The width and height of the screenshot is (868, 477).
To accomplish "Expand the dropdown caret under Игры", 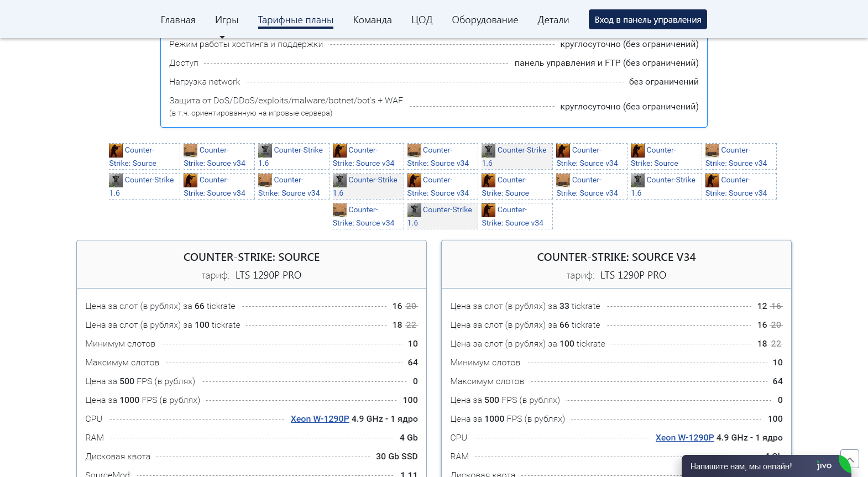I will 222,37.
